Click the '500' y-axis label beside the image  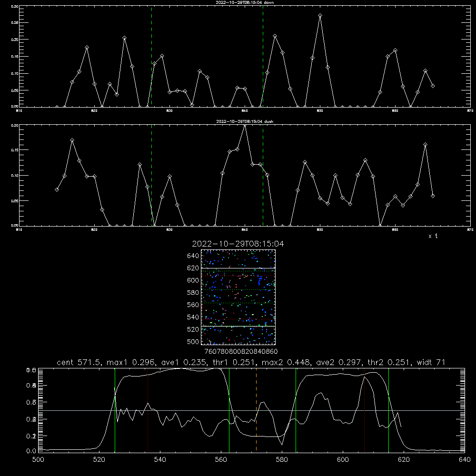[193, 342]
